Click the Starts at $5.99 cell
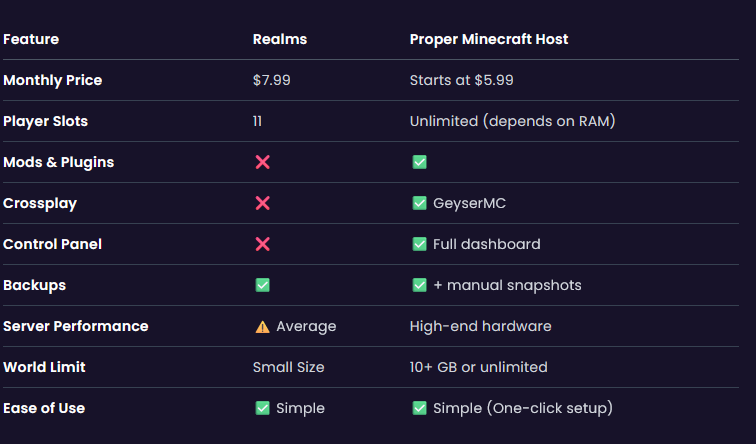This screenshot has width=756, height=444. click(461, 80)
